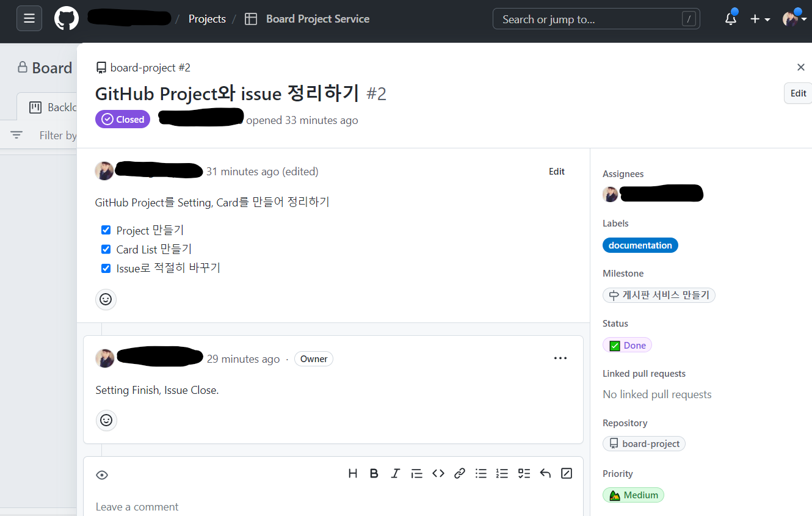The height and width of the screenshot is (516, 812).
Task: Click the assignee avatar in sidebar
Action: pyautogui.click(x=610, y=194)
